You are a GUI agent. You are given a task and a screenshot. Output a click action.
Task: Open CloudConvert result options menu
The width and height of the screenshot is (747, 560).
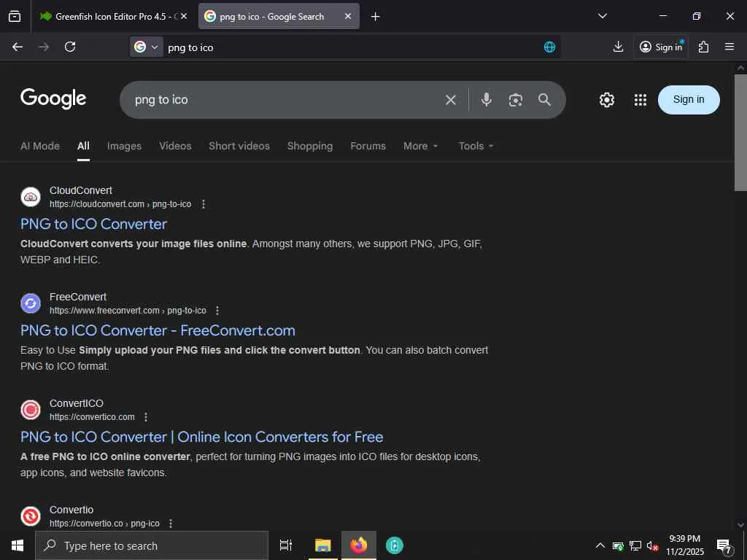point(204,204)
